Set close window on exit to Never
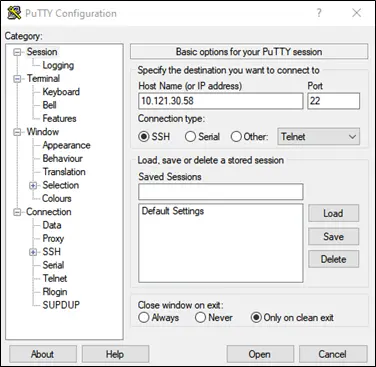This screenshot has height=367, width=376. (x=200, y=317)
